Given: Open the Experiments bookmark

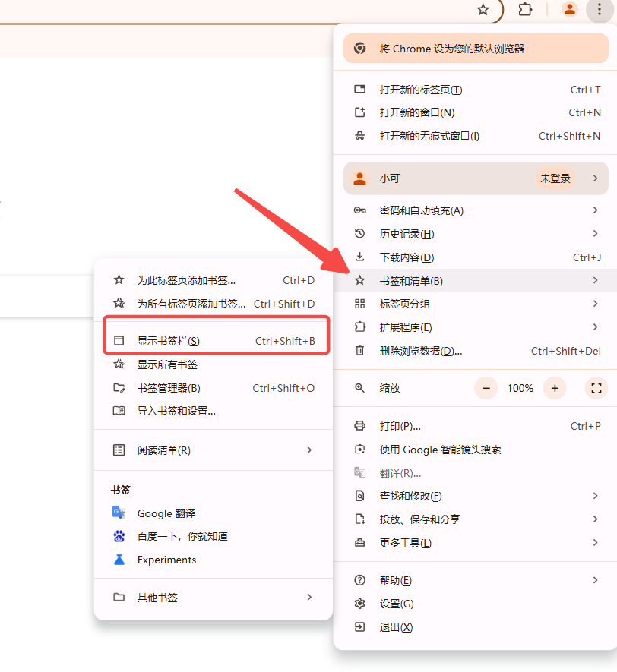Looking at the screenshot, I should coord(214,560).
